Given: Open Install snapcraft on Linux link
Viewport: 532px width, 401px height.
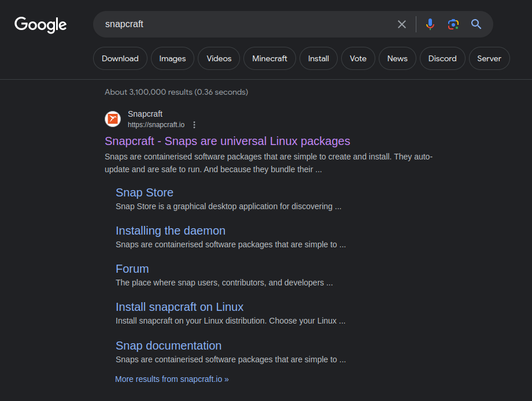Looking at the screenshot, I should click(x=179, y=307).
